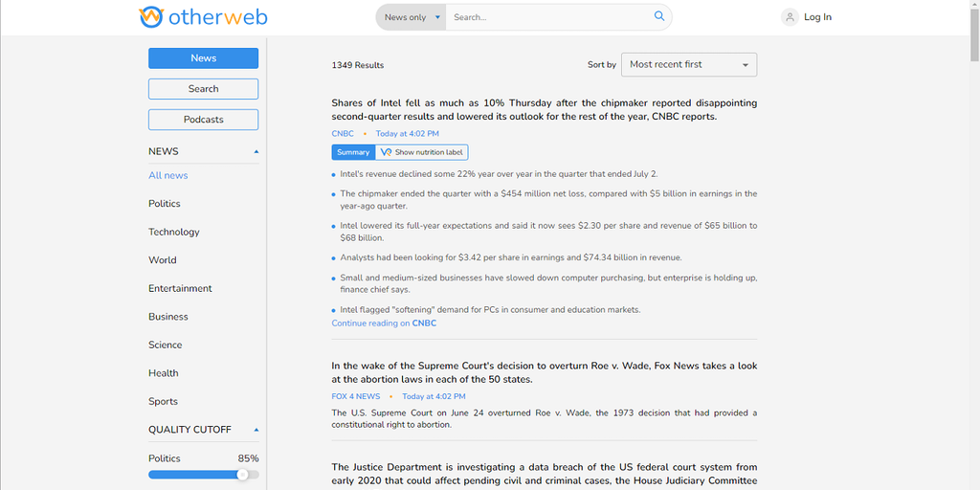Image resolution: width=980 pixels, height=490 pixels.
Task: Open Most recent first sort dropdown
Action: coord(689,65)
